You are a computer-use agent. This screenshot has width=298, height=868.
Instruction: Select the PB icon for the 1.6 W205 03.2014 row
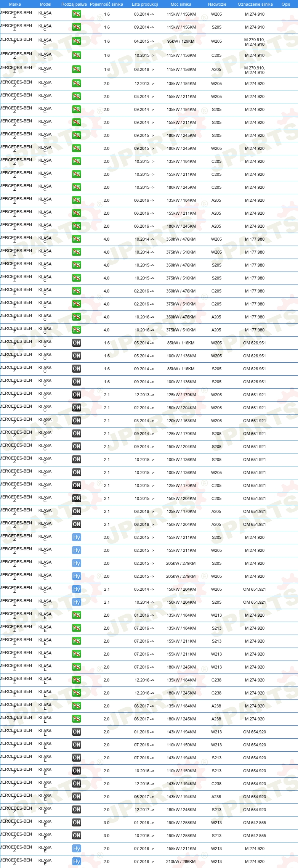(77, 14)
